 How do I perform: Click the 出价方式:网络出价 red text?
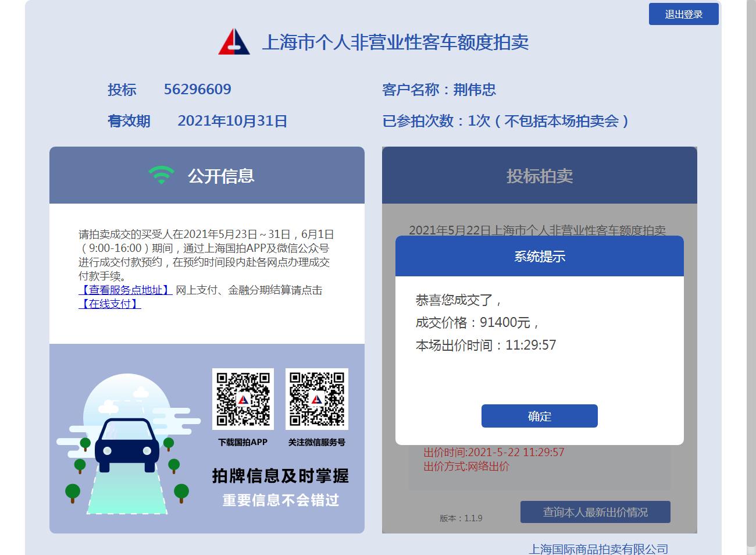coord(466,466)
